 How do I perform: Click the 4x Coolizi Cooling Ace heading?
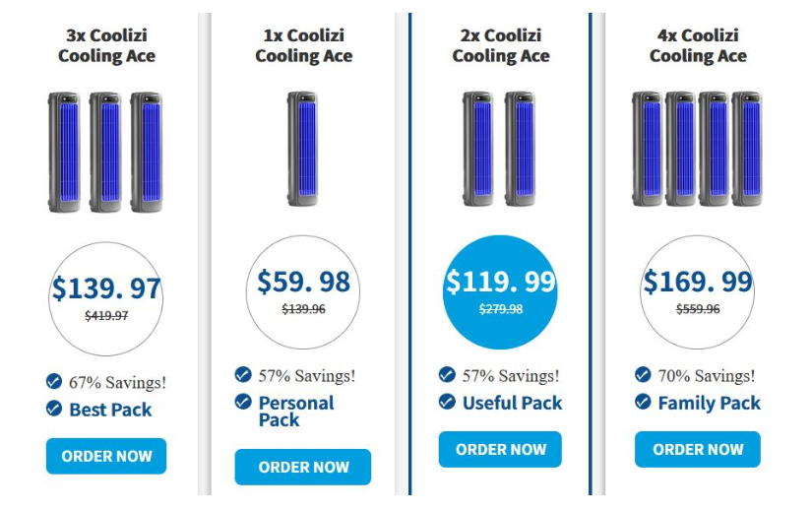(698, 45)
